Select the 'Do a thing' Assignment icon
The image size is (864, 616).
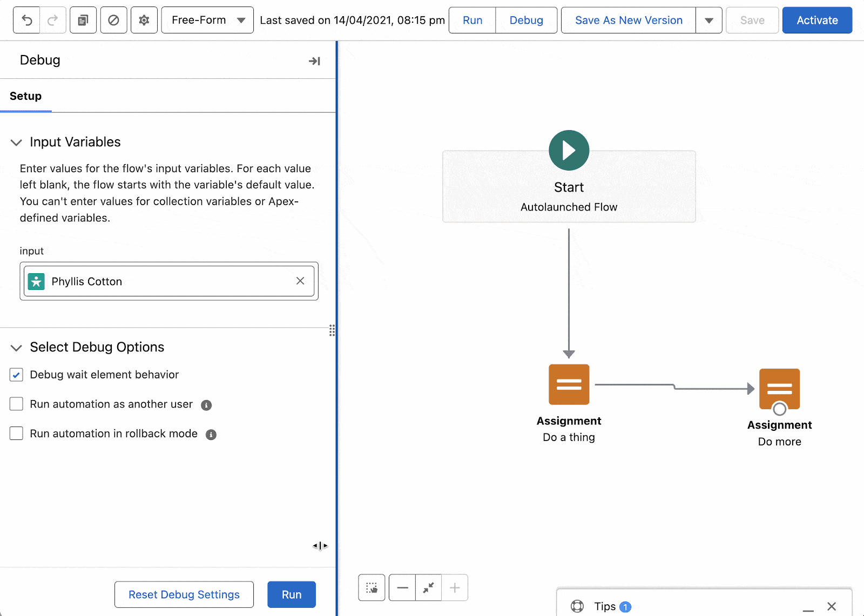(568, 384)
